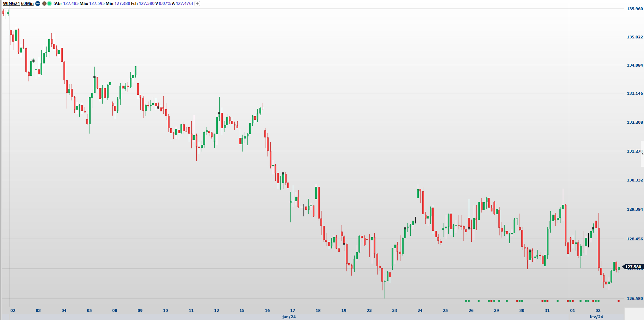Click the brown back-arrow circle icon
Image resolution: width=644 pixels, height=320 pixels.
44,4
